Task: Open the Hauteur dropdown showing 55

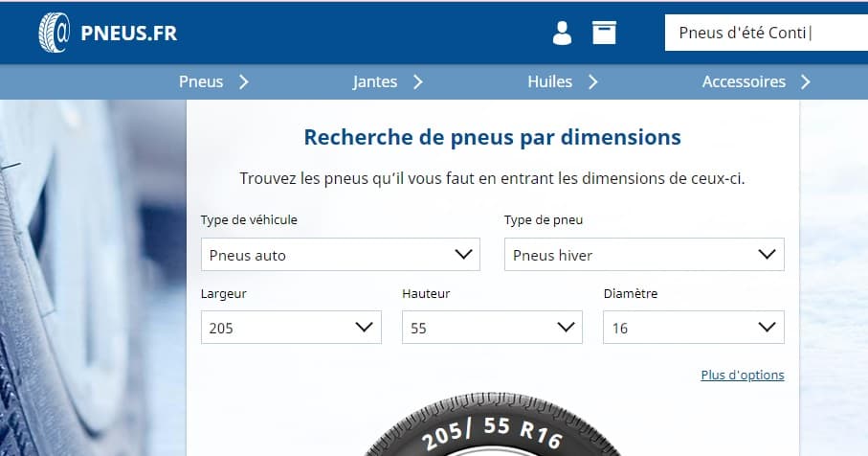Action: 492,328
